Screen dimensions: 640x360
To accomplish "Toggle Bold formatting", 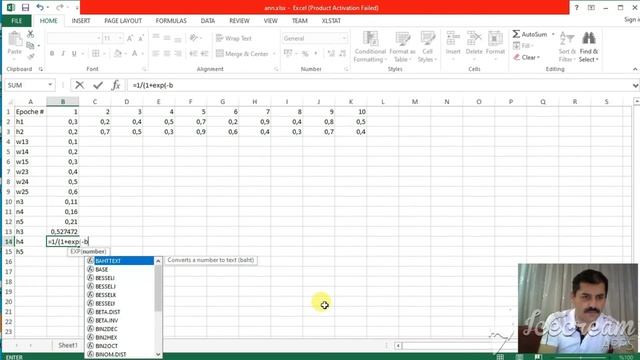I will tap(52, 53).
